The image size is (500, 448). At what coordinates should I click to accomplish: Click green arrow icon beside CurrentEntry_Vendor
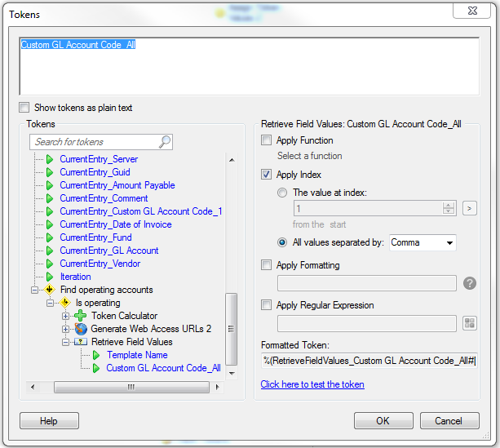50,264
